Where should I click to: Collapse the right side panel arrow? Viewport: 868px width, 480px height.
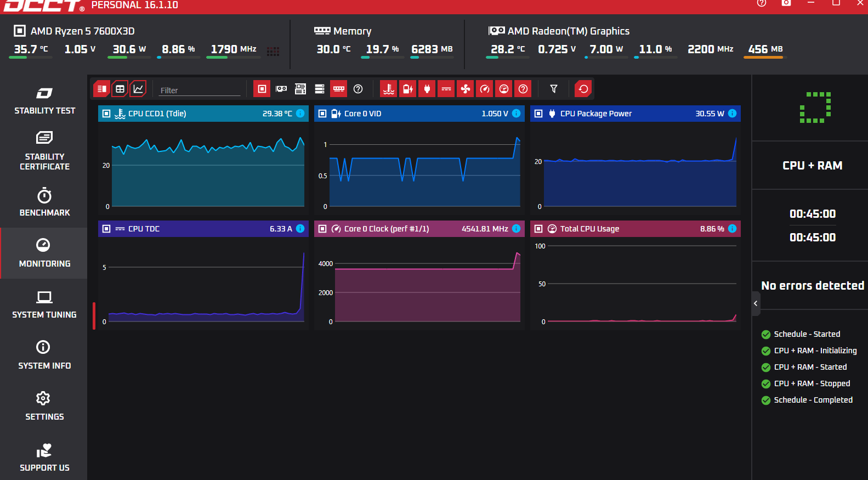tap(756, 303)
